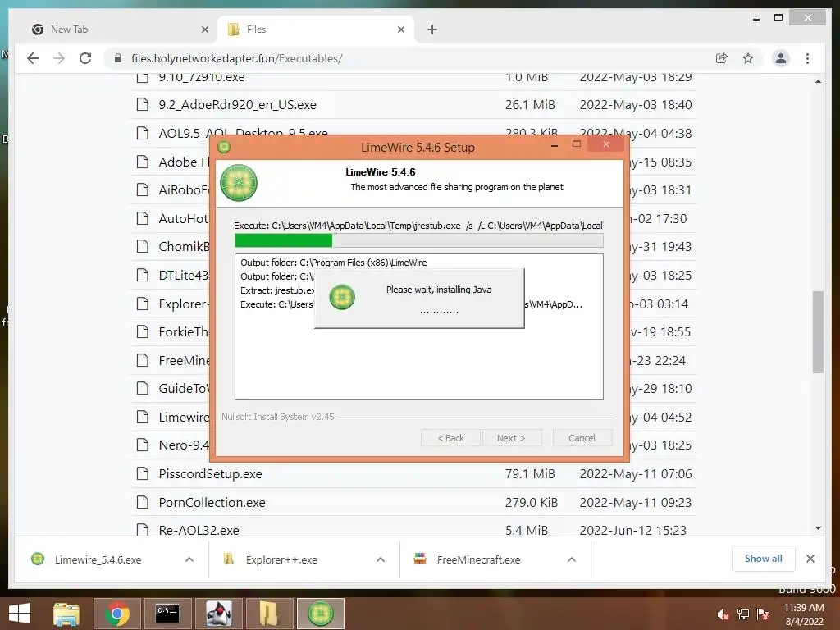Click the Limewire file entry in list
840x630 pixels.
(184, 417)
